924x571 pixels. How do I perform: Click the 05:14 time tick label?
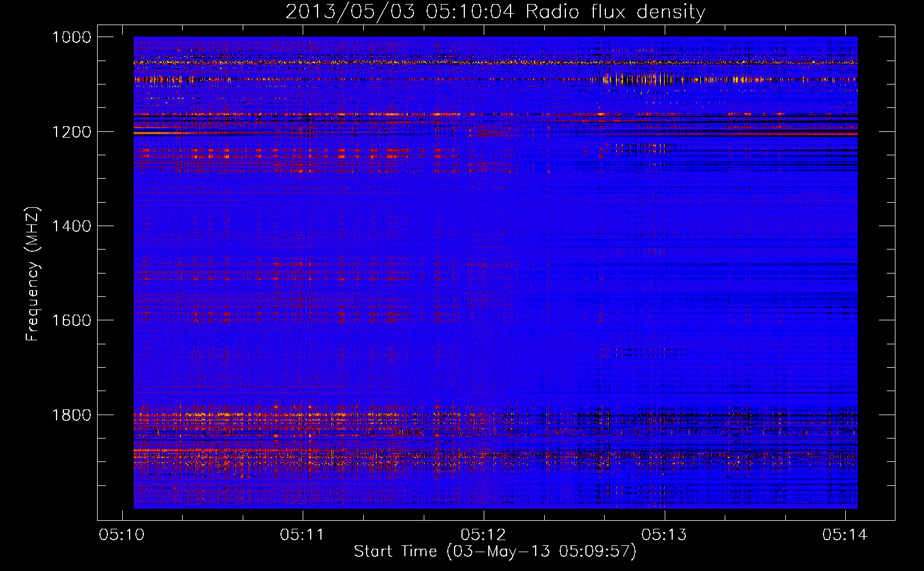[845, 535]
